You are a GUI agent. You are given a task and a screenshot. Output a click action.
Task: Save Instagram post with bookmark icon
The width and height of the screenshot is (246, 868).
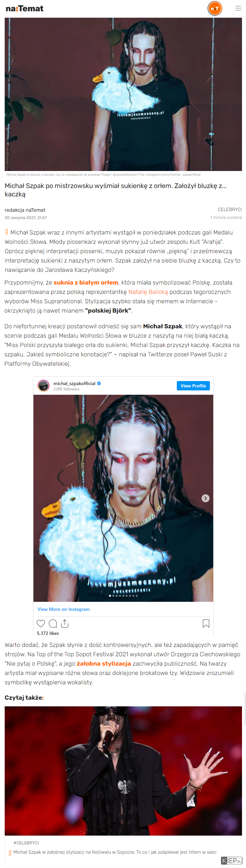point(206,624)
